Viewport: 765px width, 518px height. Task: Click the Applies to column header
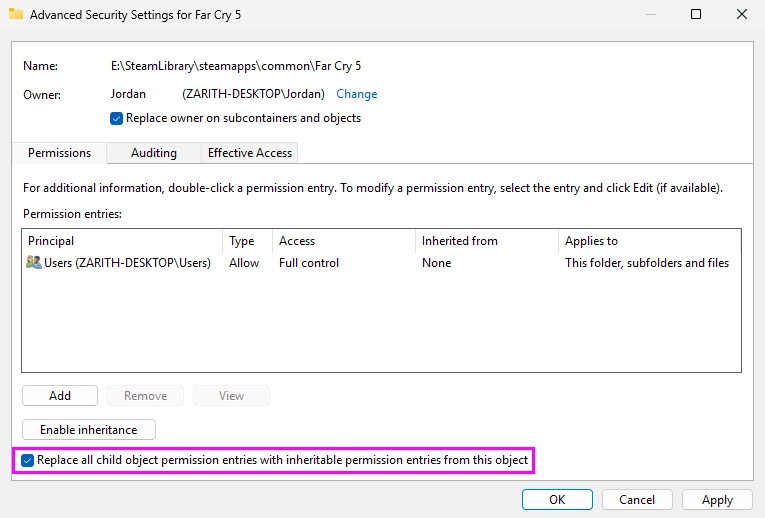[649, 241]
